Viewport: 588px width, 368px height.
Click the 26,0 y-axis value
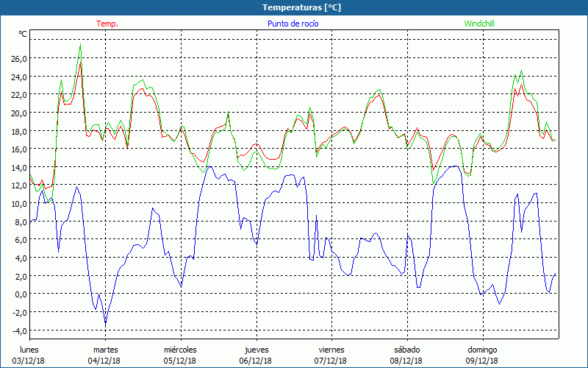click(18, 59)
